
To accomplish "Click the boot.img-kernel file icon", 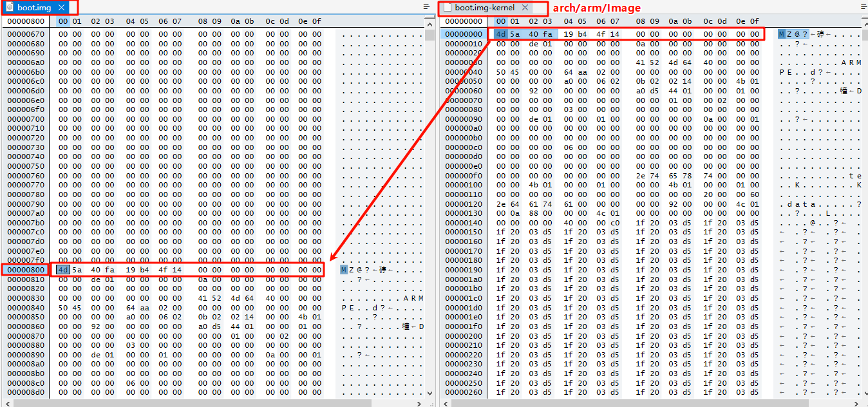I will pos(448,8).
